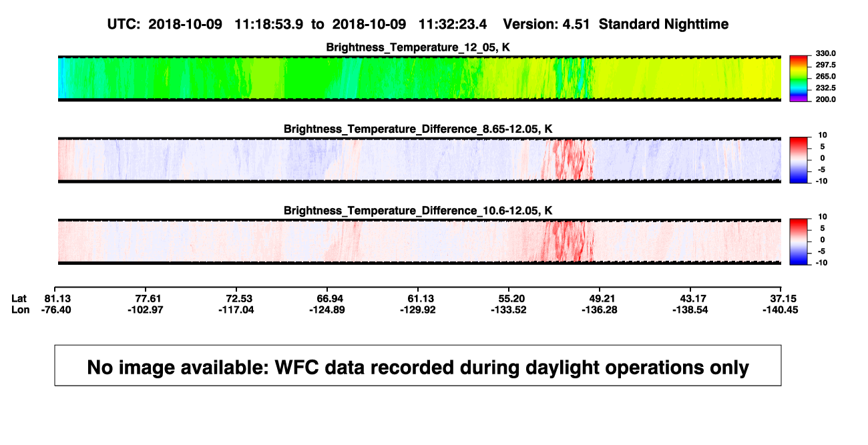Click the 8.65-12.05 blue-red colorbar
Screen dimensions: 868x445
click(x=800, y=160)
